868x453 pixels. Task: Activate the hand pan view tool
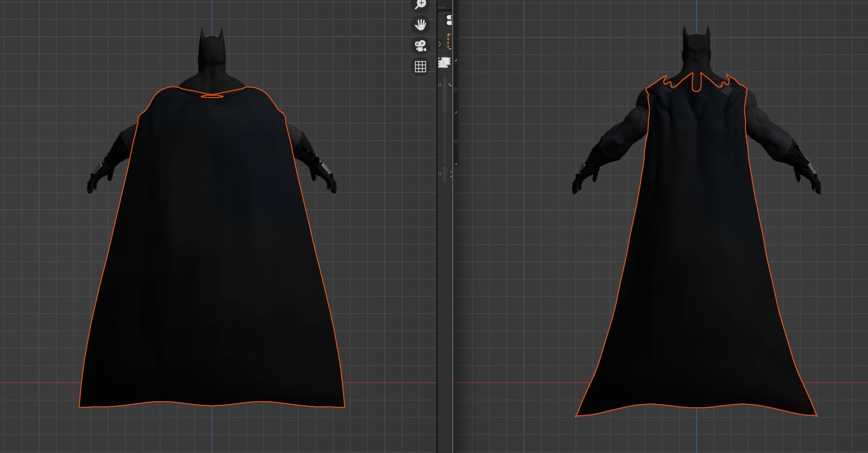coord(420,24)
